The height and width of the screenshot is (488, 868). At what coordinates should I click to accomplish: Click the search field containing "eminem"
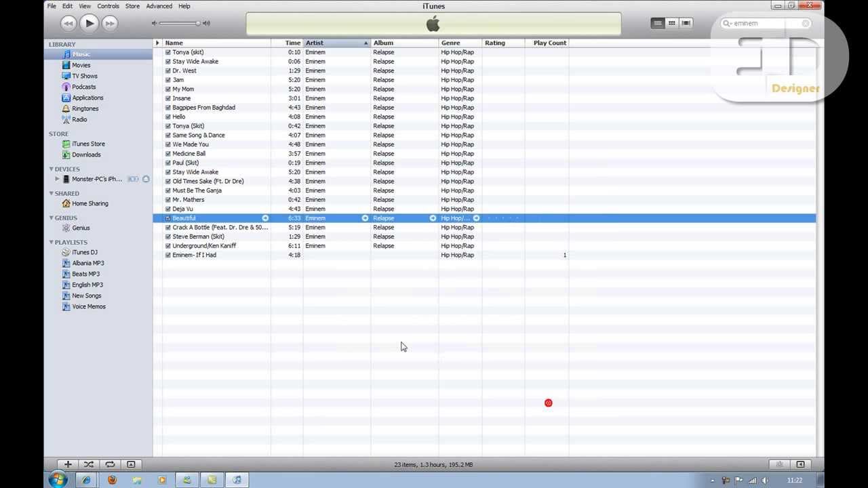click(766, 23)
